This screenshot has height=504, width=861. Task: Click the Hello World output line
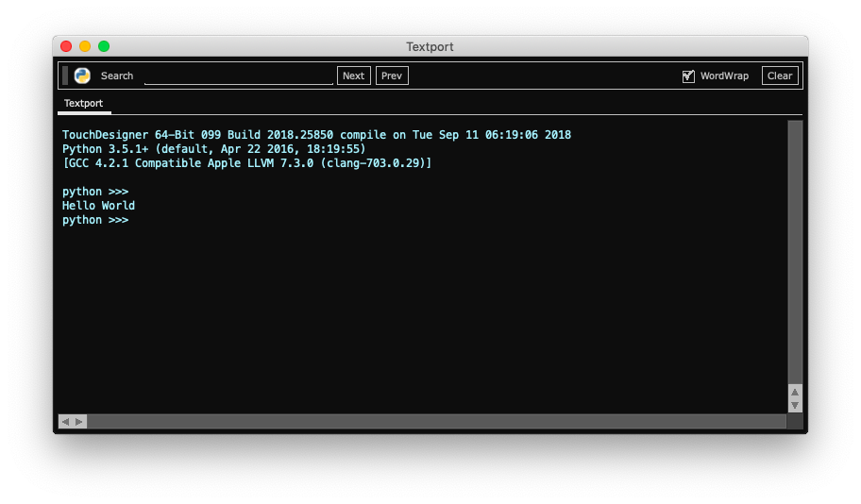(98, 206)
